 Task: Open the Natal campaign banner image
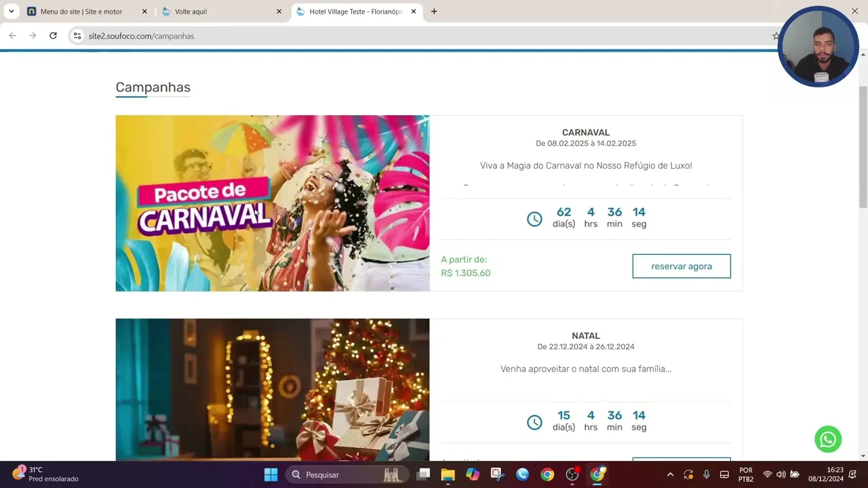pos(273,390)
